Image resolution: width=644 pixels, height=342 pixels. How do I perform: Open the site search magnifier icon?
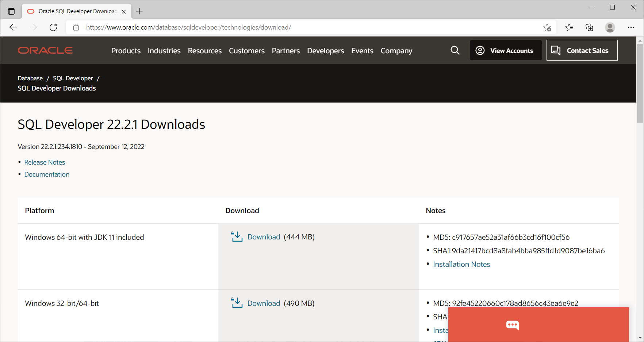pyautogui.click(x=455, y=50)
